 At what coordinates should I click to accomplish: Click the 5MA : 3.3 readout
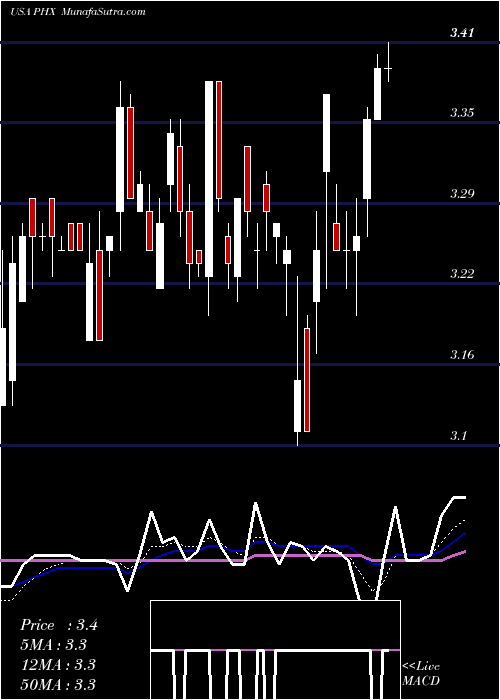click(54, 645)
